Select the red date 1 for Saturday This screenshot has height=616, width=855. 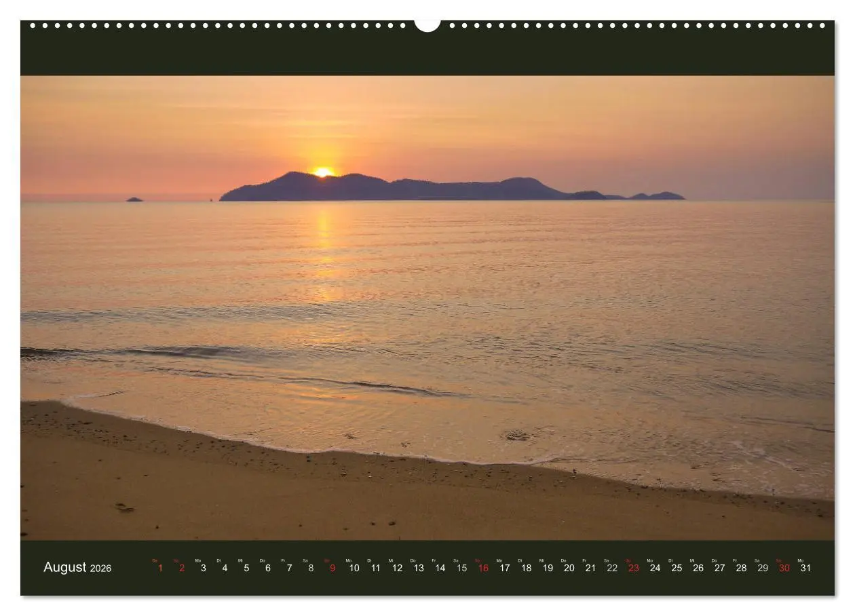160,568
